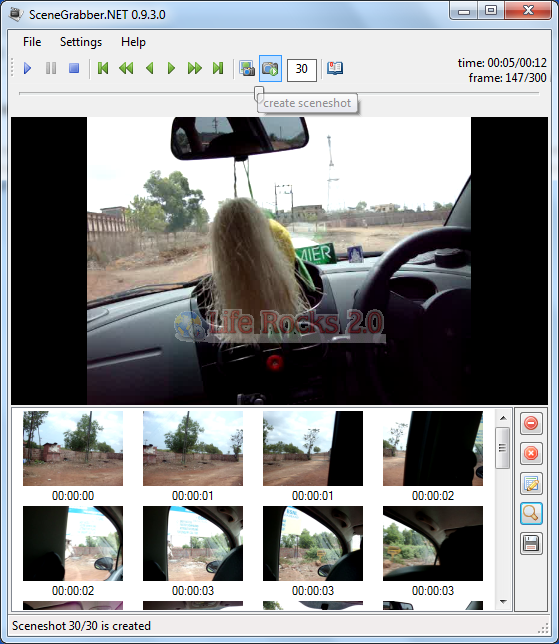Click the thumbnail list scrollbar thumb

[503, 448]
